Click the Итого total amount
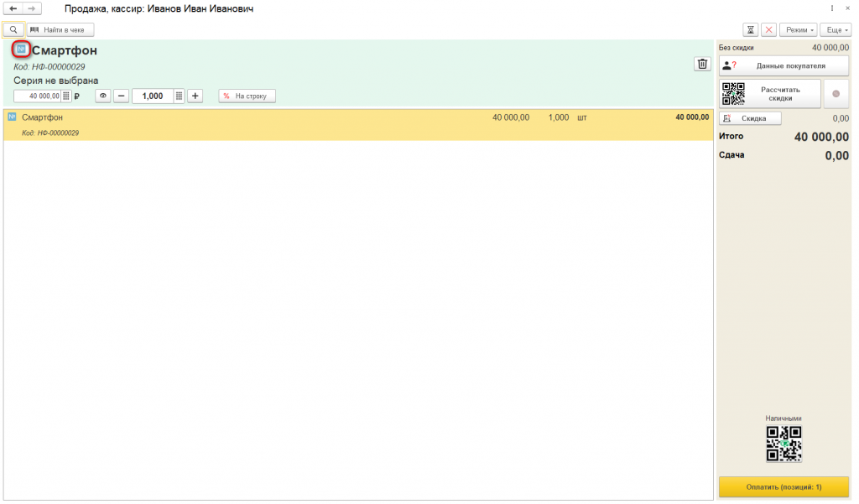The height and width of the screenshot is (504, 859). (x=821, y=137)
